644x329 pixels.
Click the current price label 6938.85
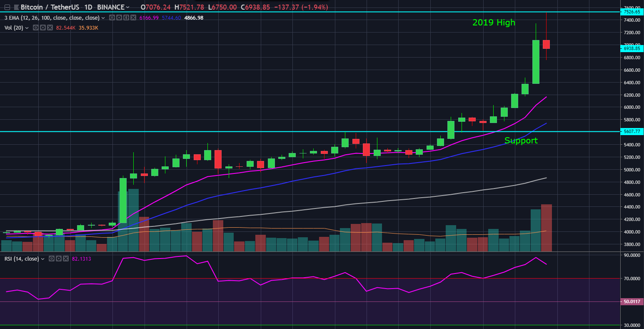(632, 48)
